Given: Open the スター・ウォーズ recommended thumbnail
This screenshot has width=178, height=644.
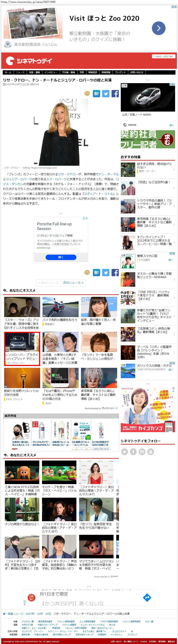Looking at the screenshot, I should coord(22,307).
